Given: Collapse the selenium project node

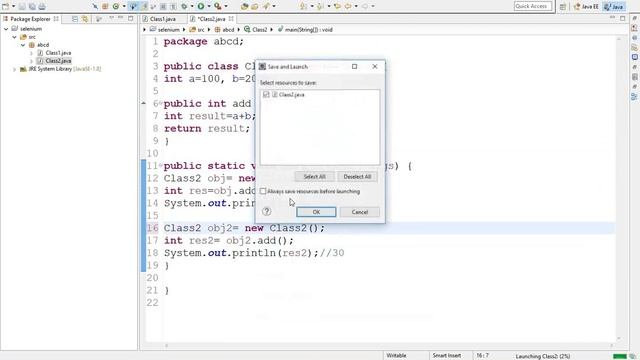Looking at the screenshot, I should [6, 29].
